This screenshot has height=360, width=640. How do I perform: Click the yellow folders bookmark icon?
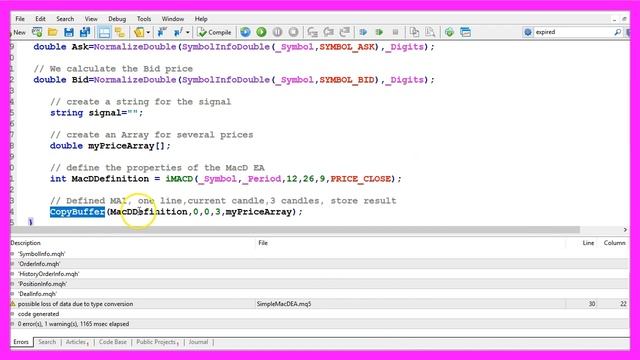(x=139, y=32)
